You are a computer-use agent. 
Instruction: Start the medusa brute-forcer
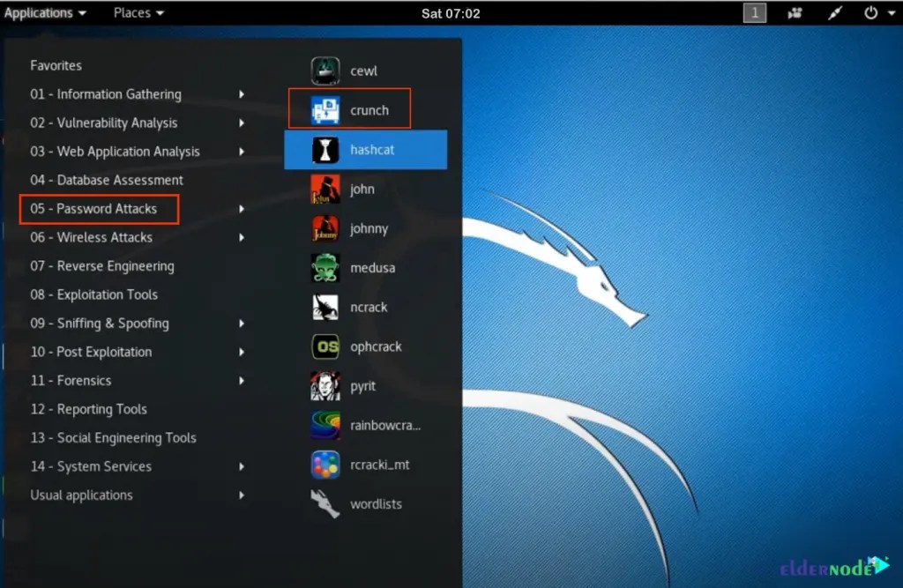pyautogui.click(x=370, y=267)
